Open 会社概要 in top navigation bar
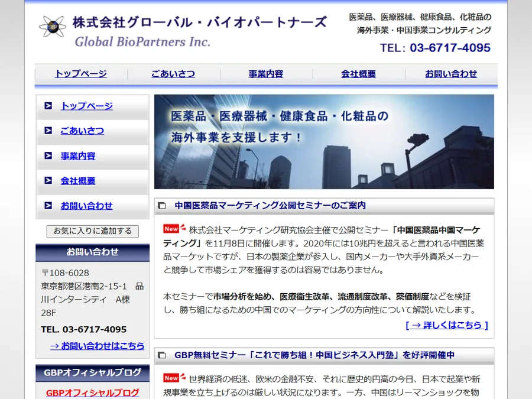The width and height of the screenshot is (532, 399). pos(358,74)
